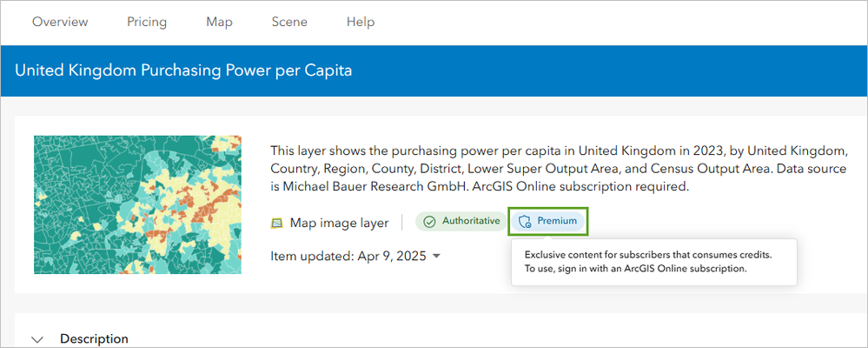868x348 pixels.
Task: Click the Item updated: Apr 9, 2025 text
Action: (348, 256)
